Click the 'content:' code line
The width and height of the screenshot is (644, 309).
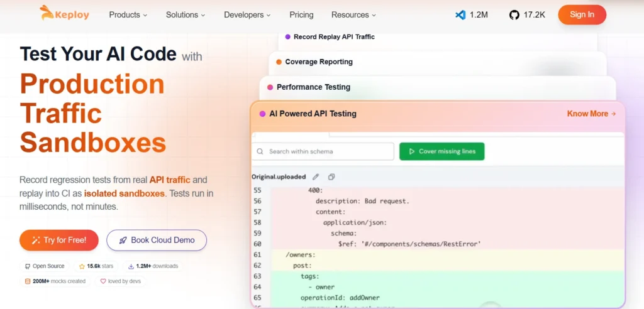tap(331, 212)
